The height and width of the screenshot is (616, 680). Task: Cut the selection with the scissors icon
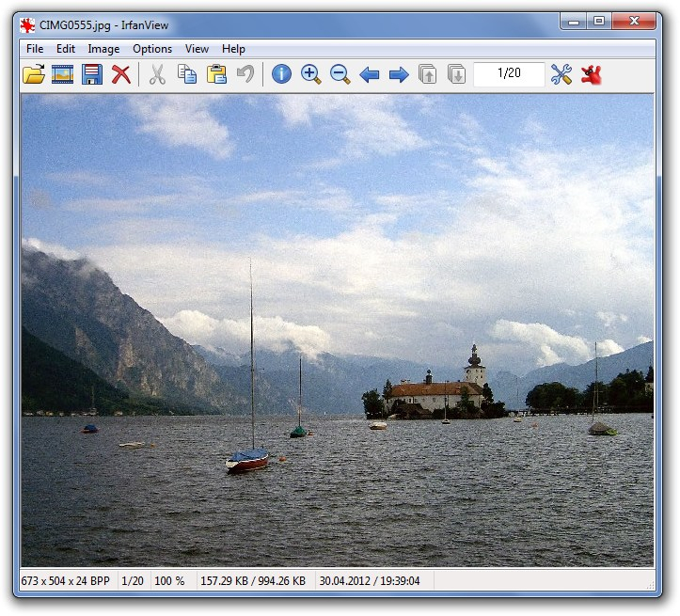(x=157, y=74)
